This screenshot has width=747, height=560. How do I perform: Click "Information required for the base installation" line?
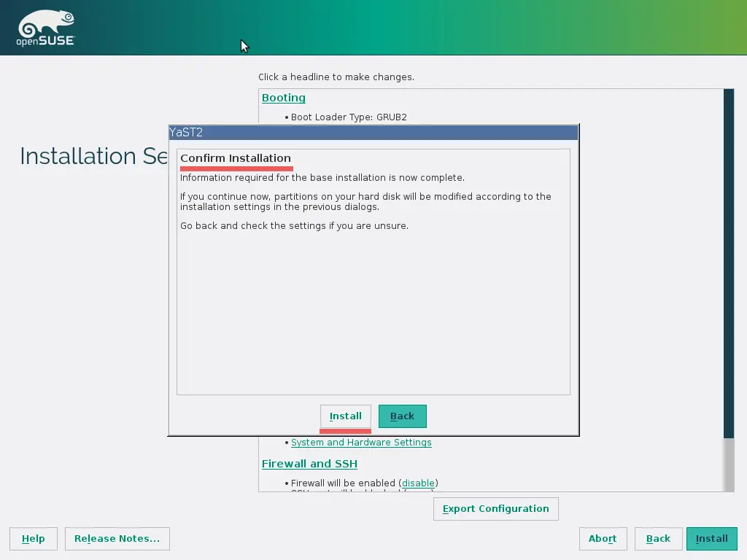(322, 178)
